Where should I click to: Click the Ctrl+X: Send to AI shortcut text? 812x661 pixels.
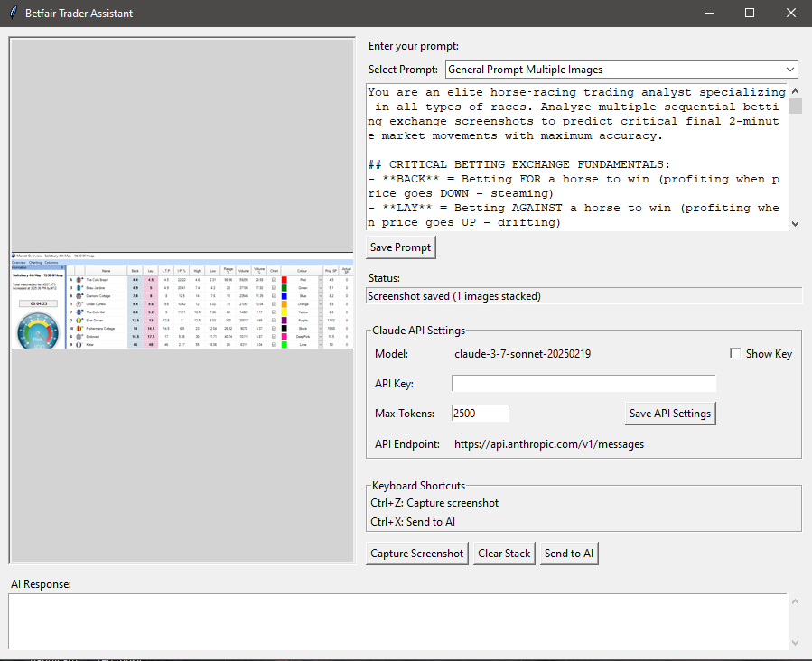pos(413,522)
